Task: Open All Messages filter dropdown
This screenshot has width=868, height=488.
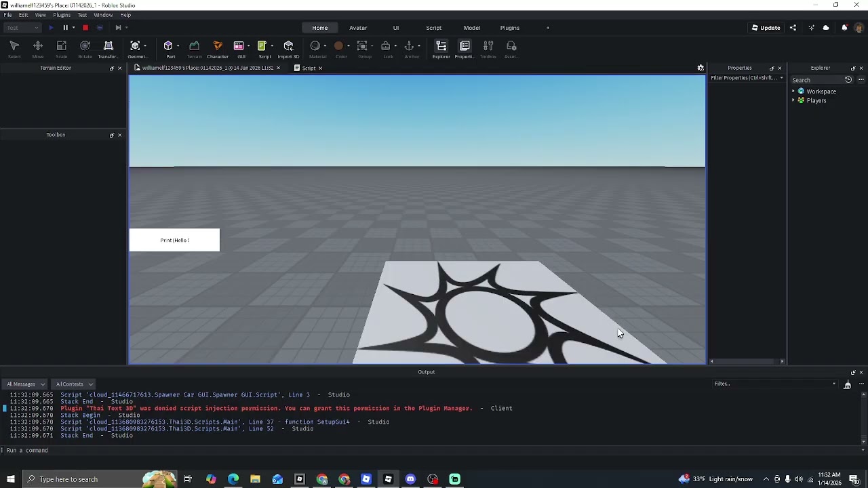Action: 26,384
